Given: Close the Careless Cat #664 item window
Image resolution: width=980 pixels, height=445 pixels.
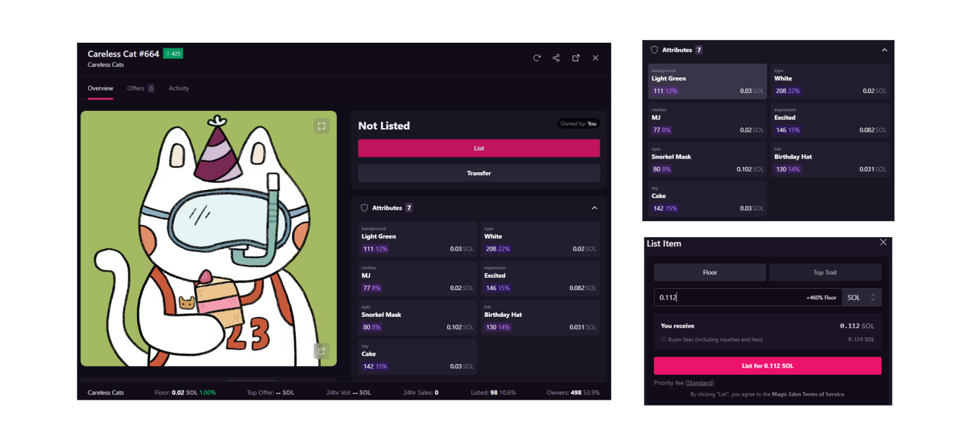Looking at the screenshot, I should [x=595, y=58].
